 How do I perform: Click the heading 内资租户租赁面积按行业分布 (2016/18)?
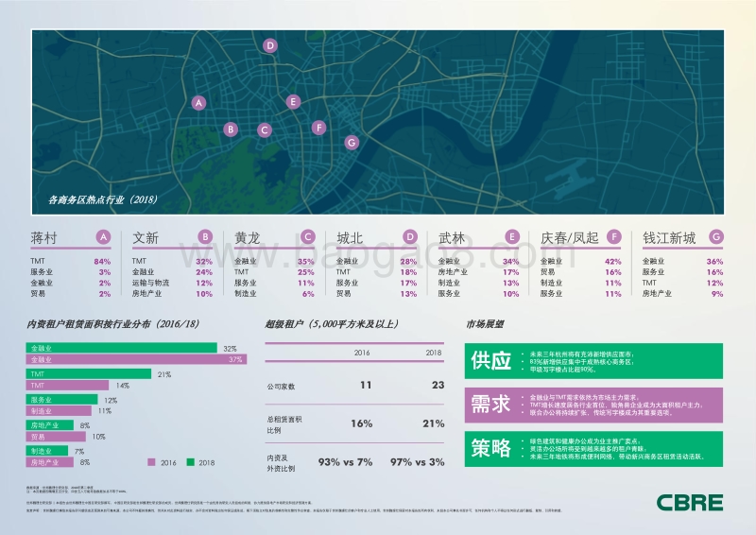[112, 323]
